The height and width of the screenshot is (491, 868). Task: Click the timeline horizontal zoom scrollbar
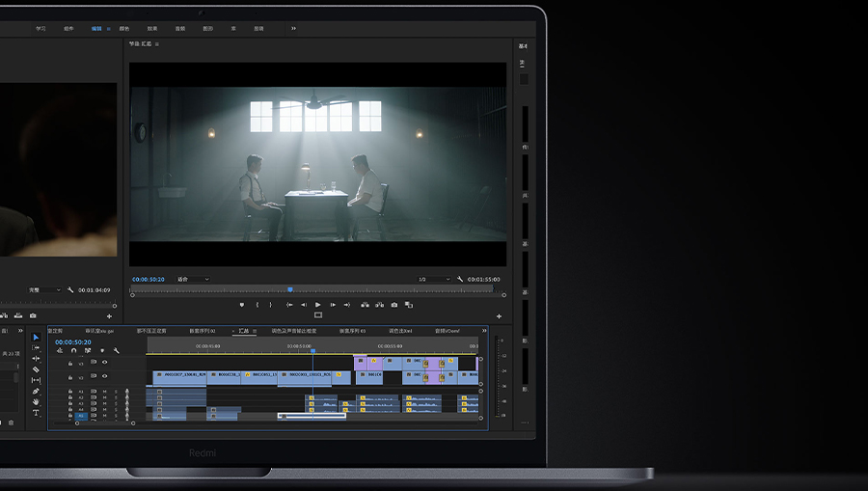pyautogui.click(x=104, y=423)
